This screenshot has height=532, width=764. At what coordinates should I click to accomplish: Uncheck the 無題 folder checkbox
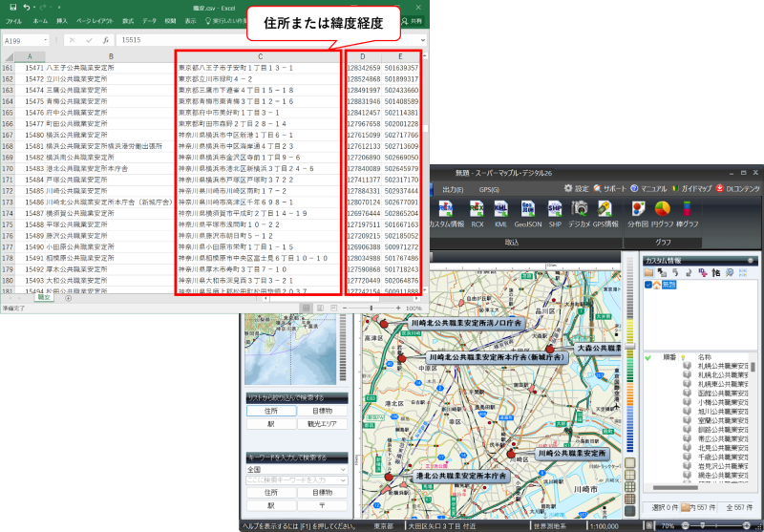point(648,285)
